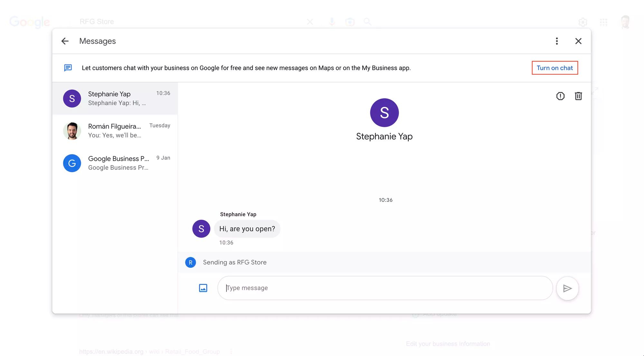Viewport: 644px width, 356px height.
Task: Click the message input field to type
Action: (x=385, y=288)
